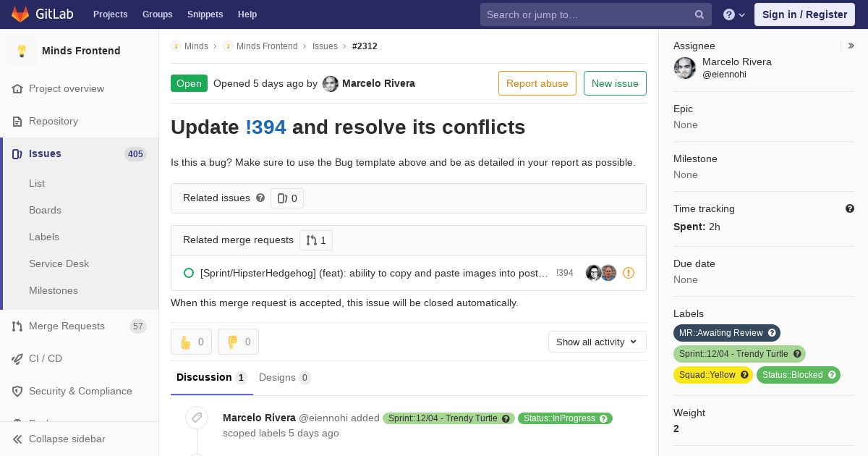Click the CI / CD rocket icon
Viewport: 868px width, 456px height.
(17, 358)
